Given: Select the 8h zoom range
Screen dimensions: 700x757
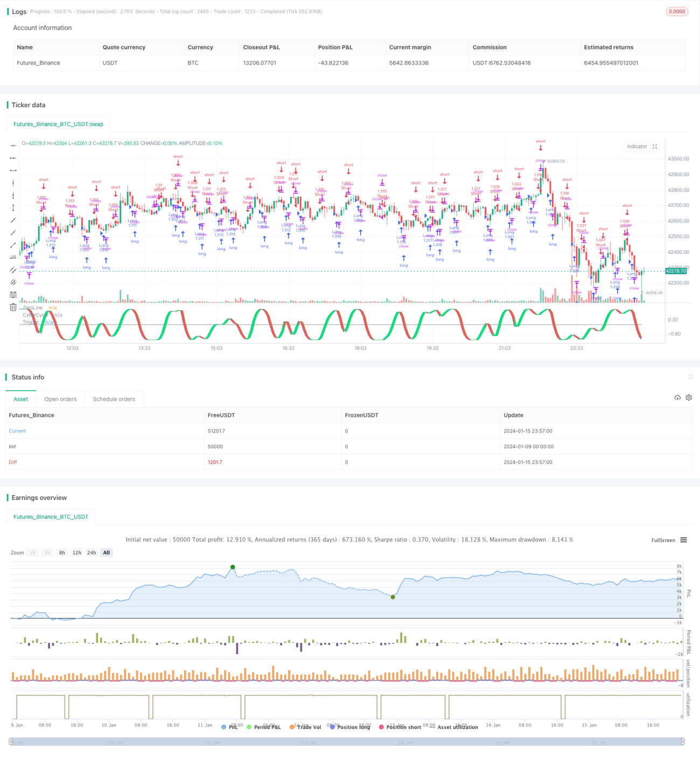Looking at the screenshot, I should click(x=62, y=552).
